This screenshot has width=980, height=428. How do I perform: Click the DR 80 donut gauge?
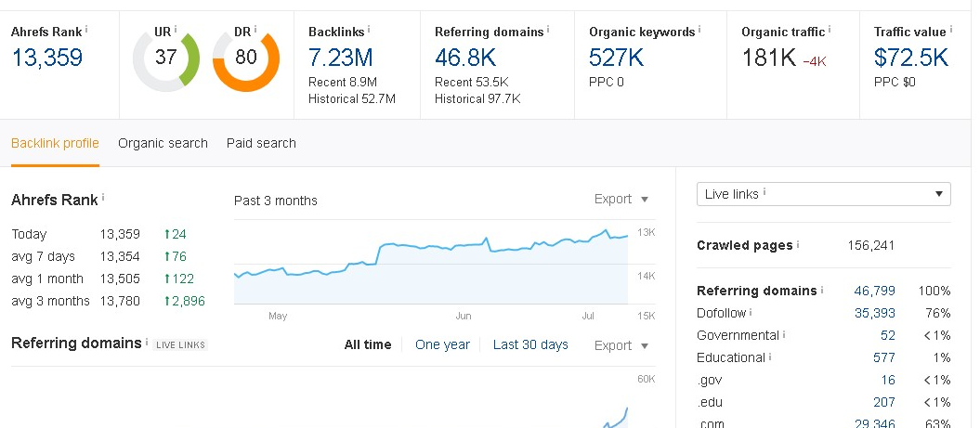tap(246, 58)
